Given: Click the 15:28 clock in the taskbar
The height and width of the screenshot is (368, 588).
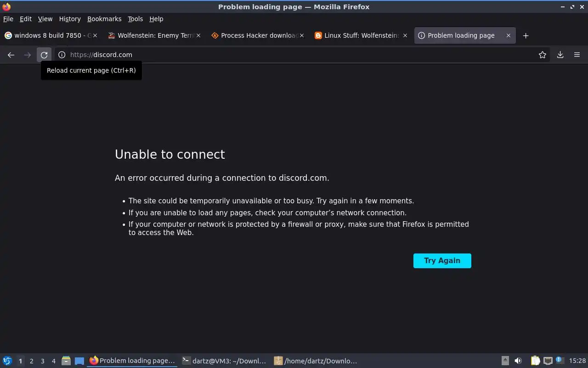Looking at the screenshot, I should coord(577,361).
